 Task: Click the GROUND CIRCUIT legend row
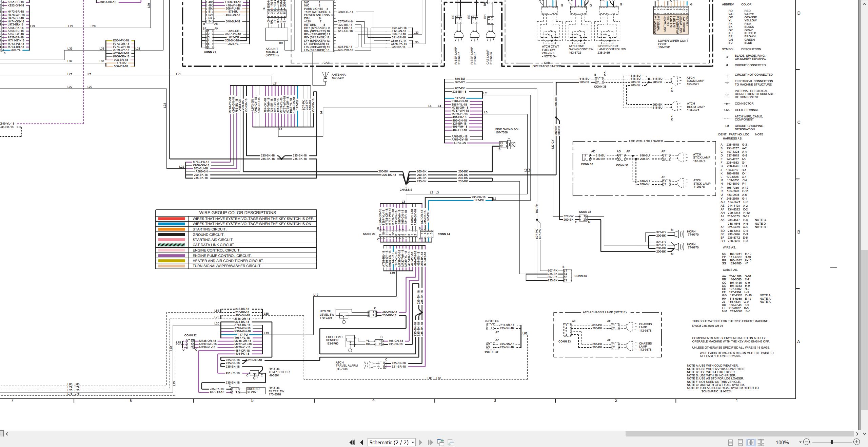tap(236, 235)
